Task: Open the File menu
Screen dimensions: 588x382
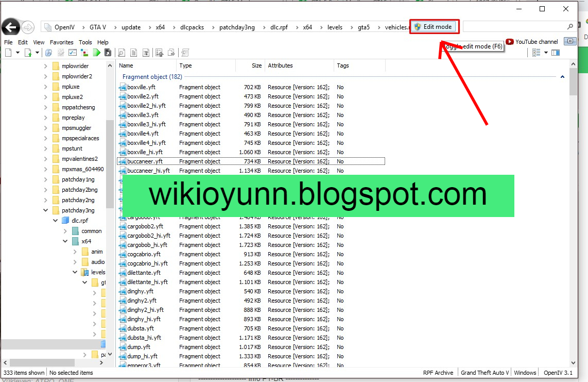Action: point(8,42)
